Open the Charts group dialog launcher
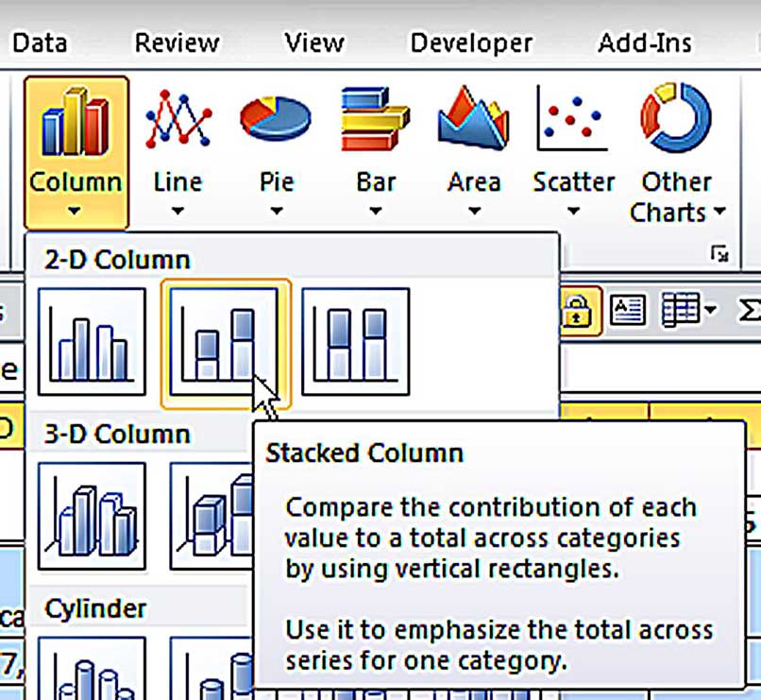The image size is (761, 700). pos(719,253)
